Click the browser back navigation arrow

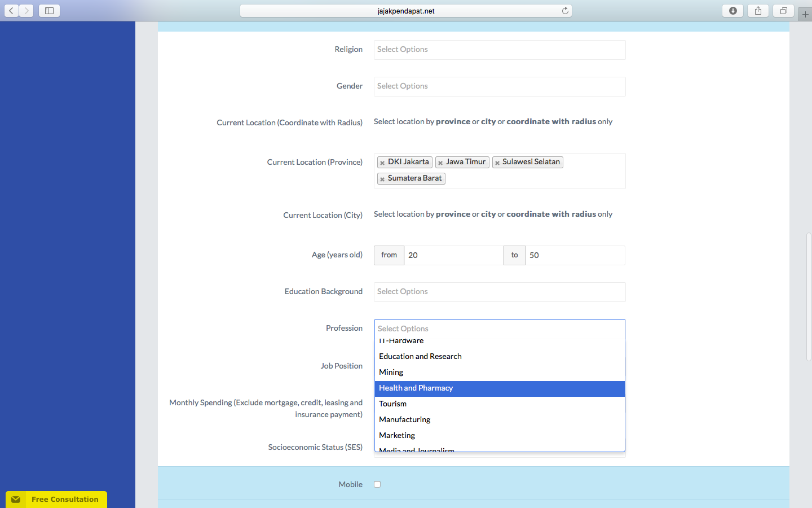[x=11, y=10]
